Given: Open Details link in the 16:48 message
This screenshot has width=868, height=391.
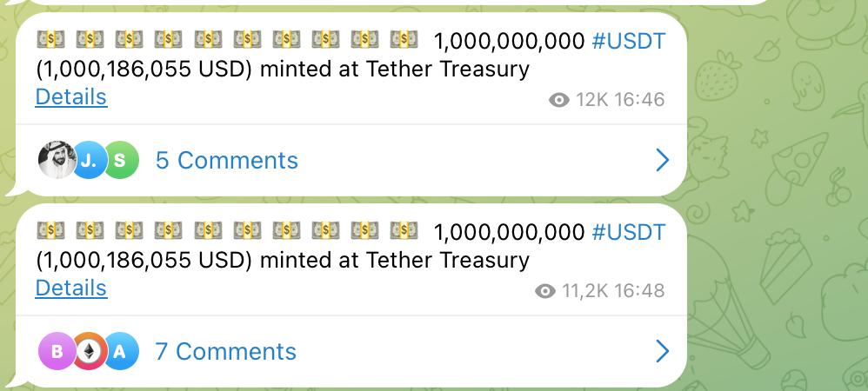Looking at the screenshot, I should coord(71,288).
